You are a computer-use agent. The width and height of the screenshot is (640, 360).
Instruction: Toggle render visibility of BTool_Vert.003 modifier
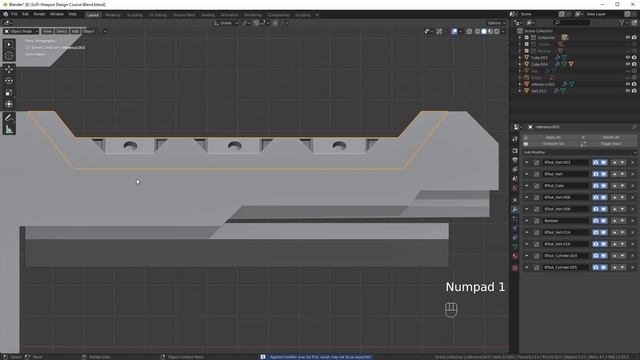click(596, 162)
